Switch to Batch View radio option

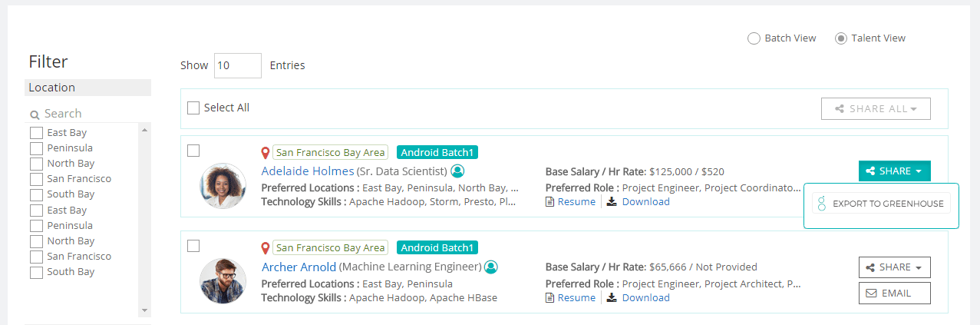[x=754, y=38]
